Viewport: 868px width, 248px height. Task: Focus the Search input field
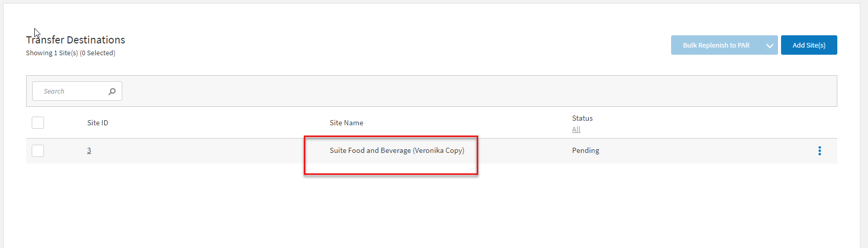(x=72, y=92)
